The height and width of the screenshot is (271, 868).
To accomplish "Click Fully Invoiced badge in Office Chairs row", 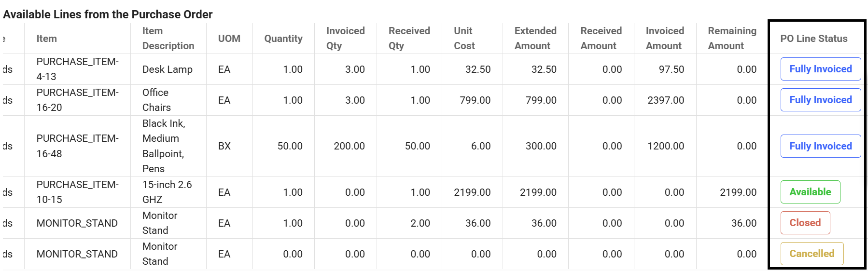I will (x=820, y=100).
